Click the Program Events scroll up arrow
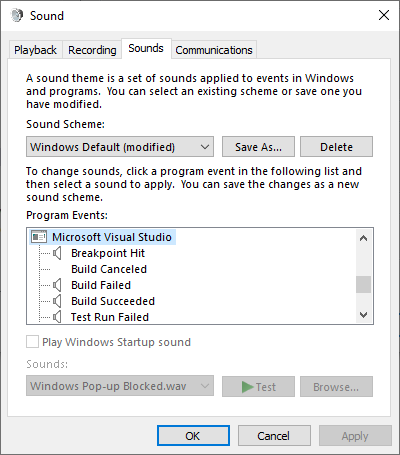The image size is (400, 455). [x=364, y=238]
